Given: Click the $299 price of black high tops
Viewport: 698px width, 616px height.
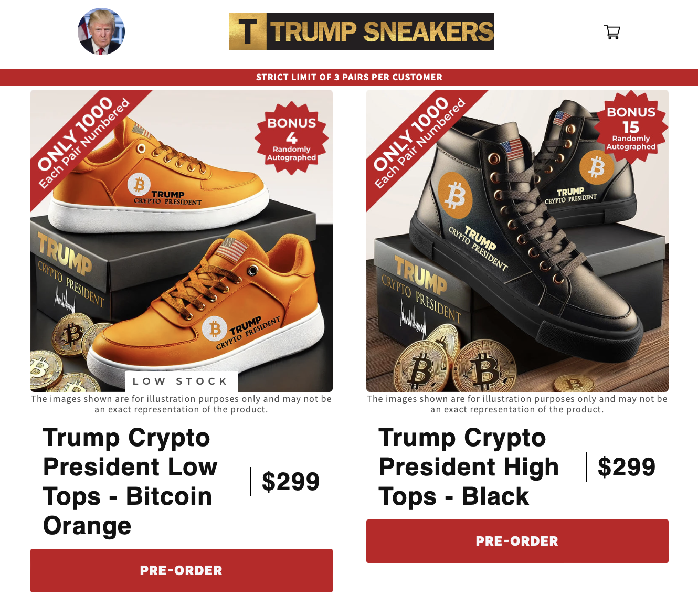Looking at the screenshot, I should 627,467.
